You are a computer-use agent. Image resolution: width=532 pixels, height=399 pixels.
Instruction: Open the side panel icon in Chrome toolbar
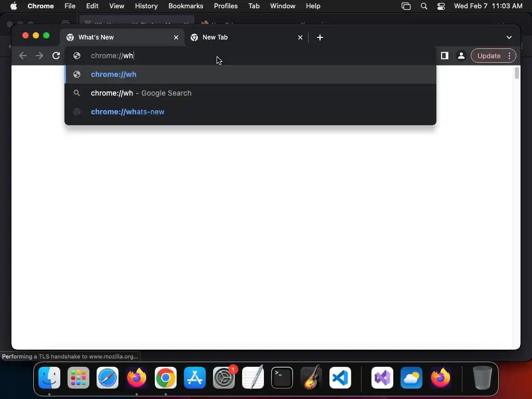[x=445, y=56]
